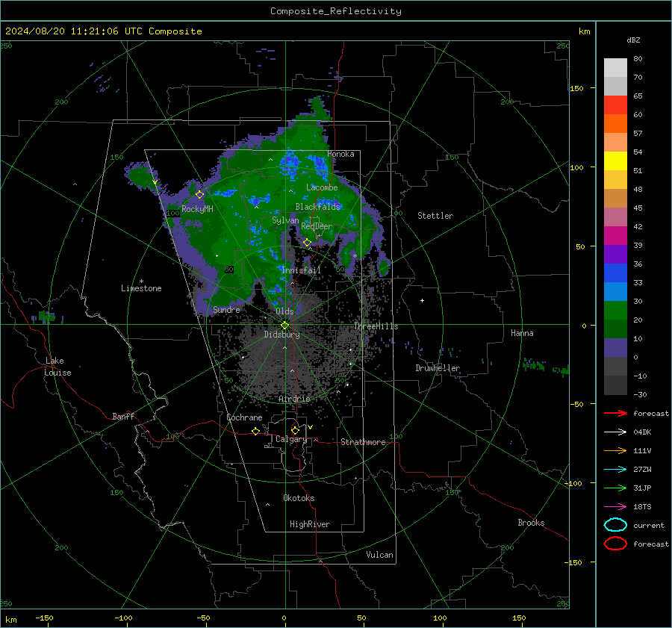
Task: Click the RedDeer city label
Action: [x=317, y=226]
